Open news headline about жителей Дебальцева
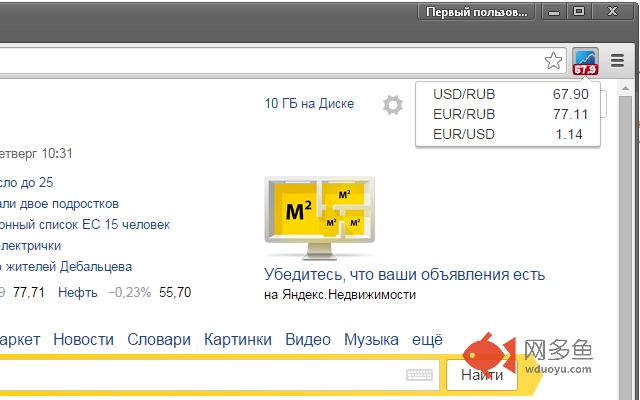 click(66, 267)
